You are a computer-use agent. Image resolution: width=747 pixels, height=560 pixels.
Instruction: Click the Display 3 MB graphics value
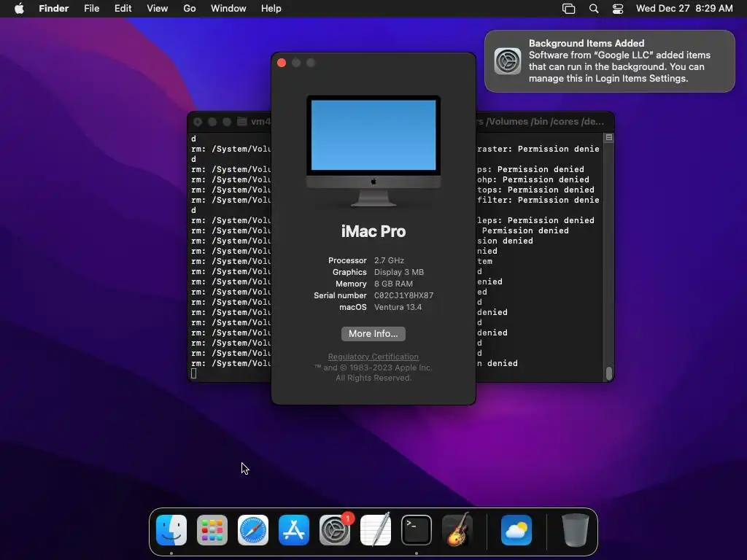399,273
